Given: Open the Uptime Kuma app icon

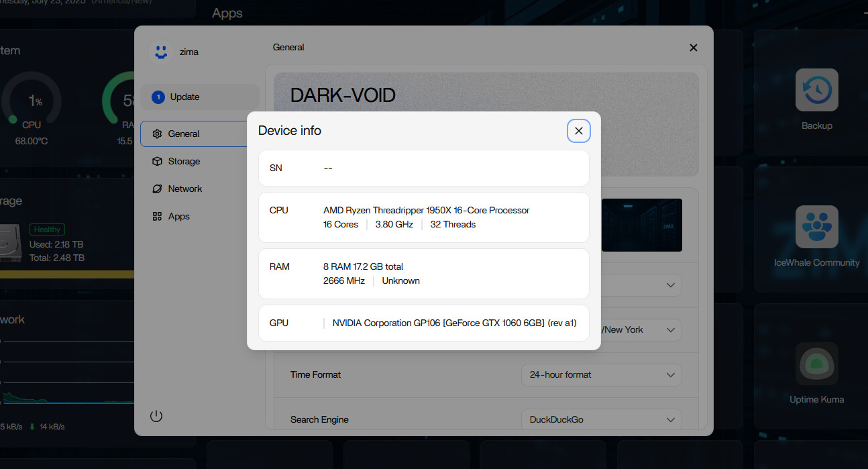Looking at the screenshot, I should (816, 364).
